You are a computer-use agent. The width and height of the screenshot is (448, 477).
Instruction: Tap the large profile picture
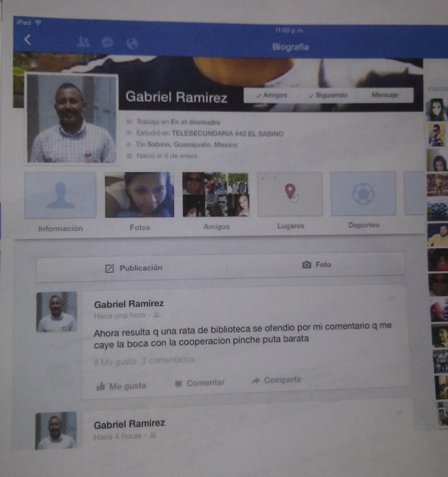(71, 119)
